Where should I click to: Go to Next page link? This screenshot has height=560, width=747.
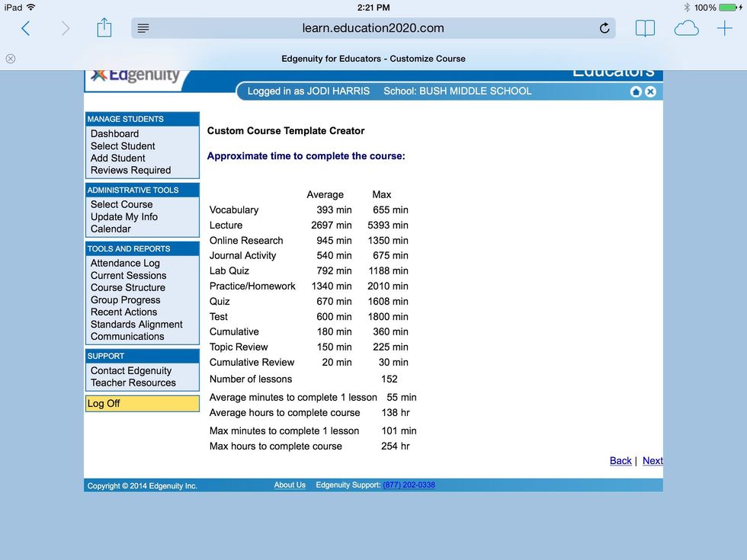pos(652,461)
